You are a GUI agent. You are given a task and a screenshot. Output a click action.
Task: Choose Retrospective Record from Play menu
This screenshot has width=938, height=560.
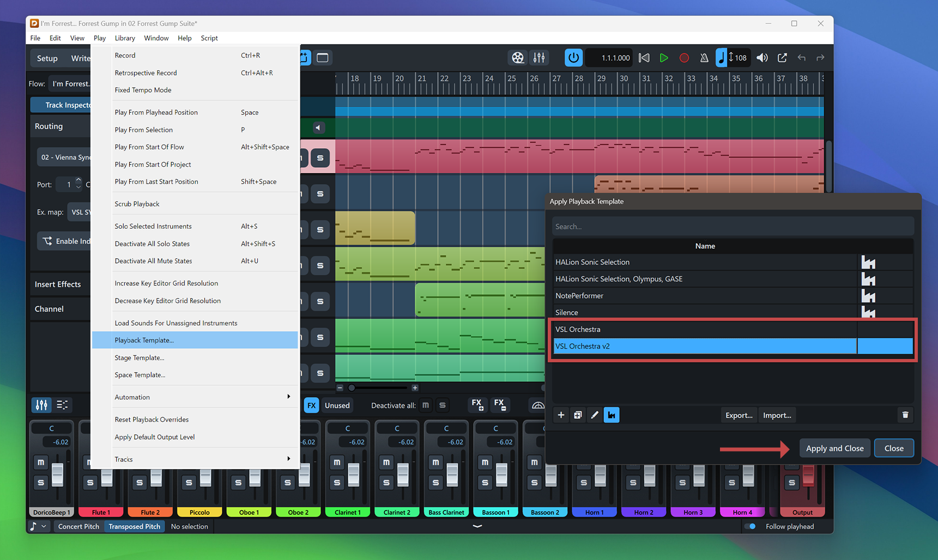pos(195,72)
